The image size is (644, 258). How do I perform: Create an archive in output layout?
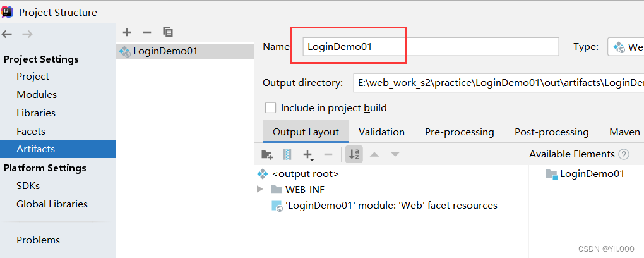[x=287, y=154]
